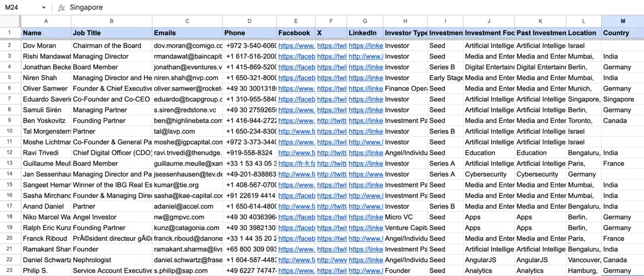Click the +919-558-8324 phone cell
The width and height of the screenshot is (644, 276).
[x=249, y=153]
